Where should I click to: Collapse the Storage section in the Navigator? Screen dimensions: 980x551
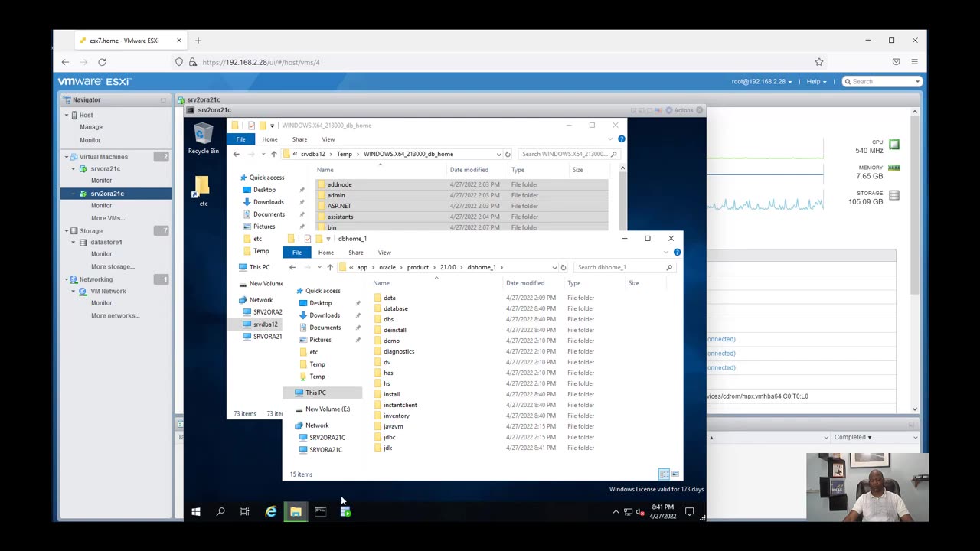point(67,230)
